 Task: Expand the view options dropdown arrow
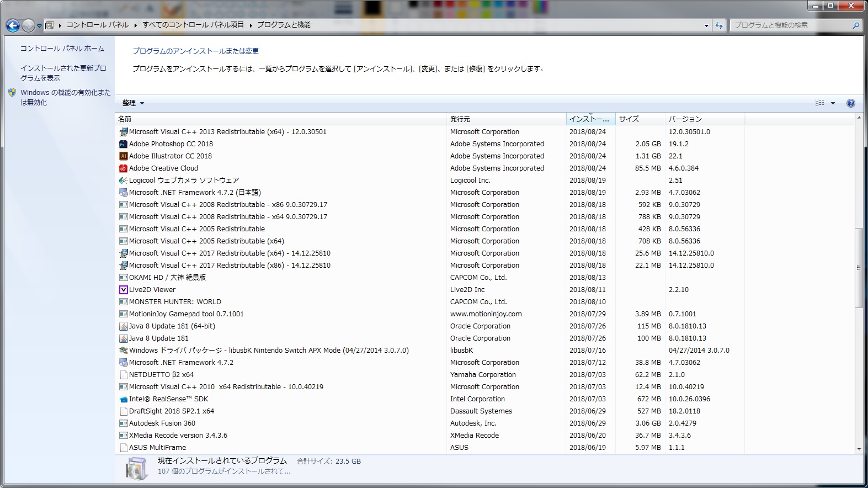click(x=833, y=103)
